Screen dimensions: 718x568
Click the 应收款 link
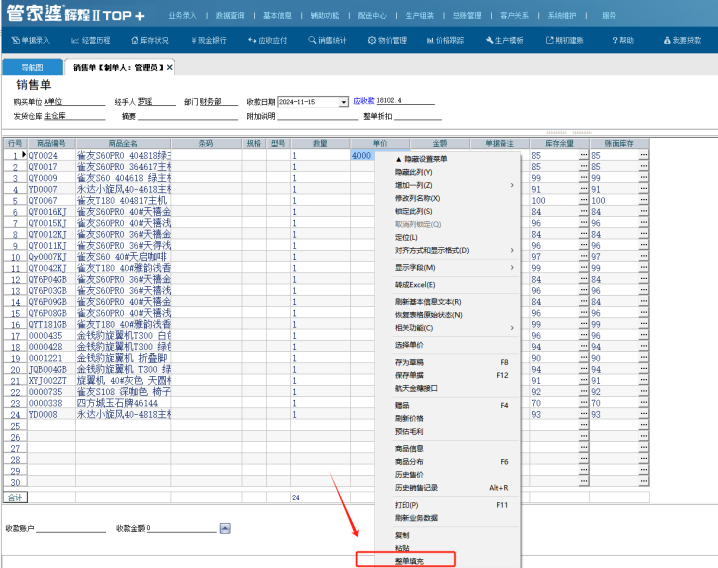[x=364, y=100]
